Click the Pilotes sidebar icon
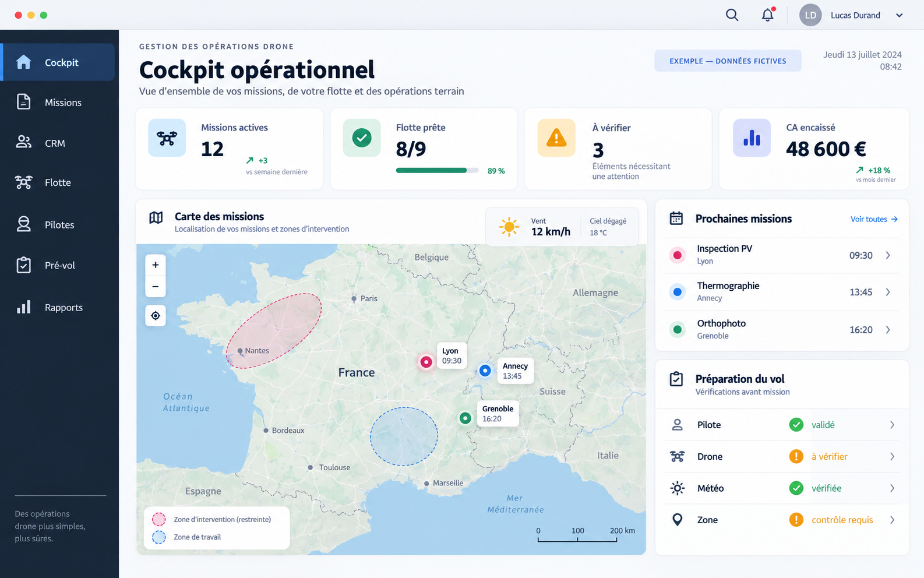 click(x=23, y=224)
